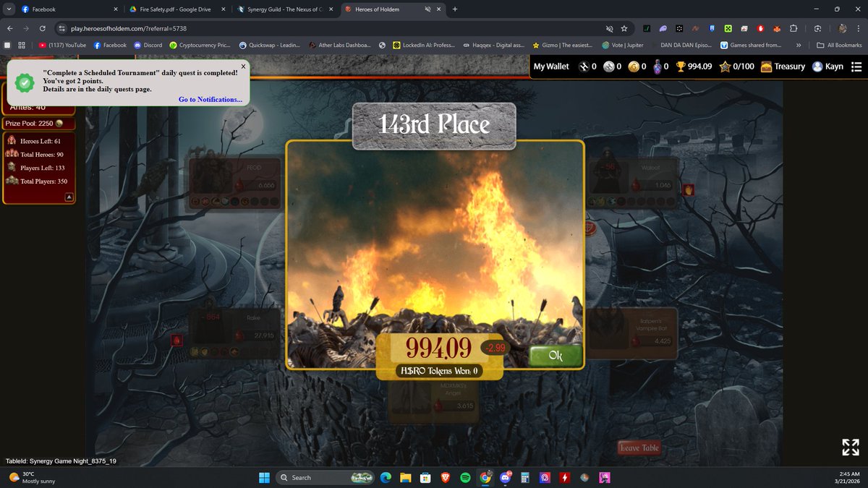Open Windows Start menu

coord(263,477)
